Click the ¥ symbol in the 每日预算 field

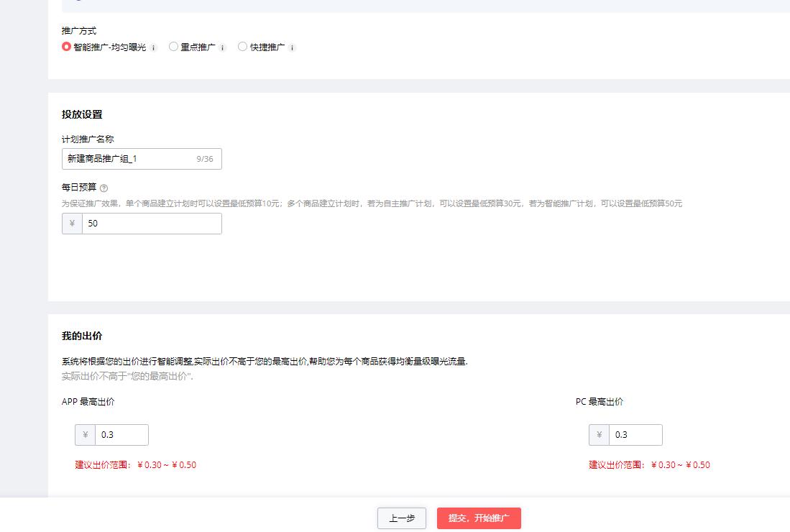(71, 224)
